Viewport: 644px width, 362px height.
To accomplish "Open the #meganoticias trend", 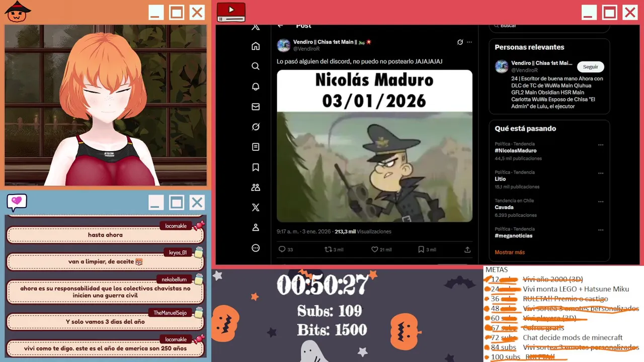I will pyautogui.click(x=513, y=236).
